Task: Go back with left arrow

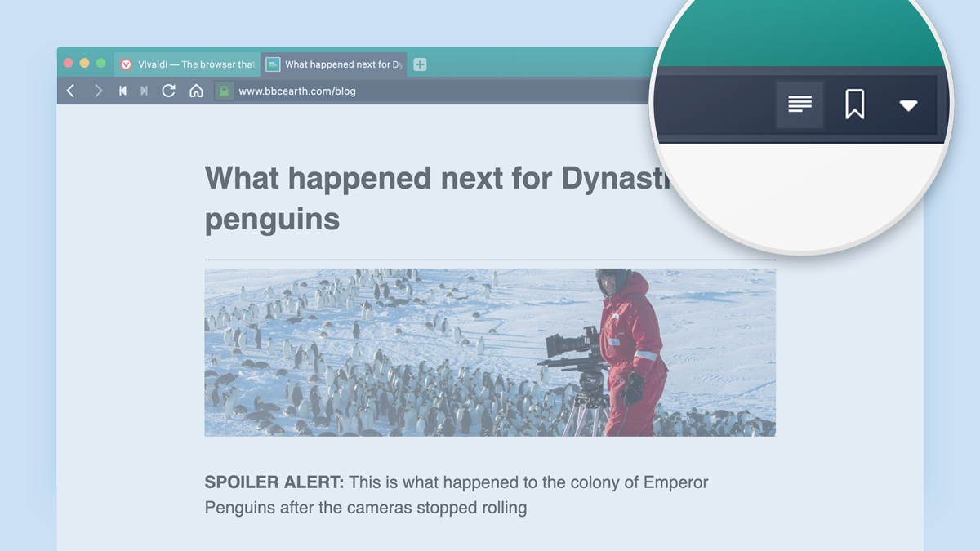Action: 71,91
